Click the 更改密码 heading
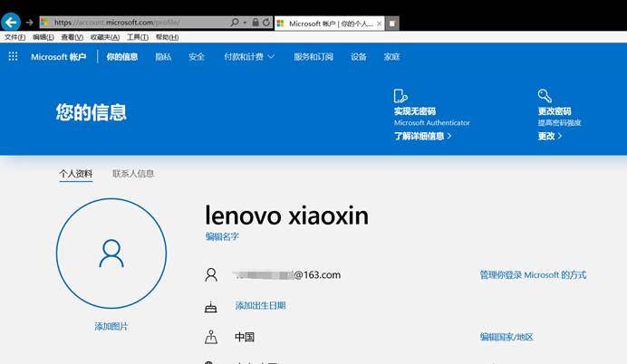 click(x=555, y=111)
